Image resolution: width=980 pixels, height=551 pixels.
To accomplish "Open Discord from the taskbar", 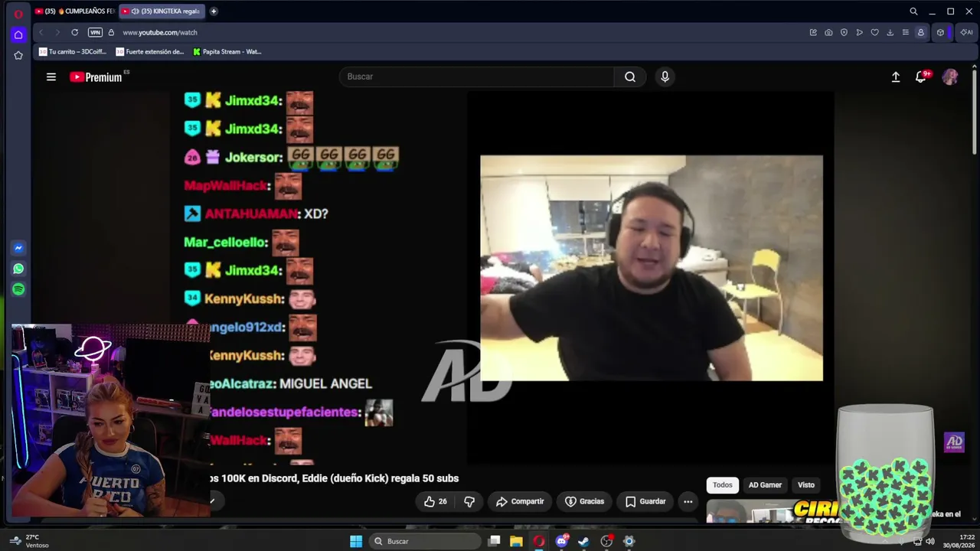I will 562,541.
